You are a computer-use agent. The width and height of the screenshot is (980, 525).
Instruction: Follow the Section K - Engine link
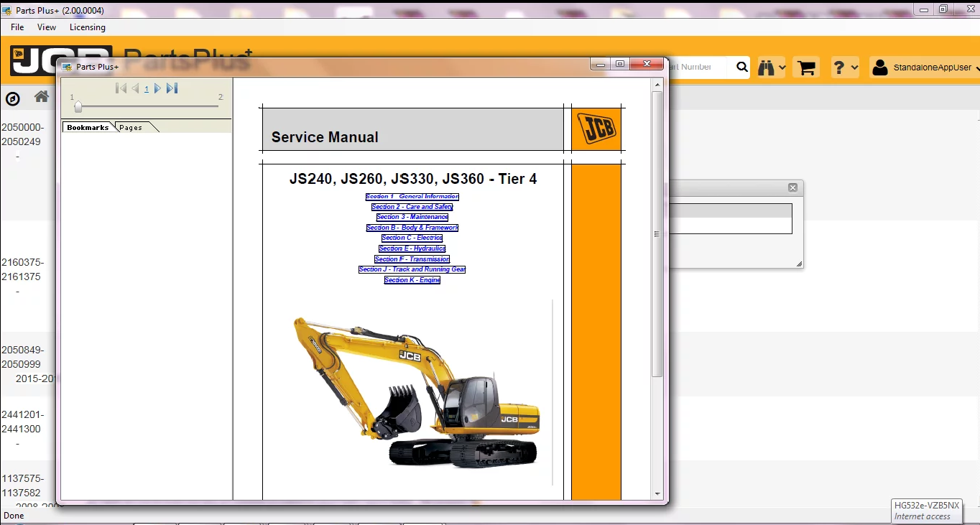point(412,279)
